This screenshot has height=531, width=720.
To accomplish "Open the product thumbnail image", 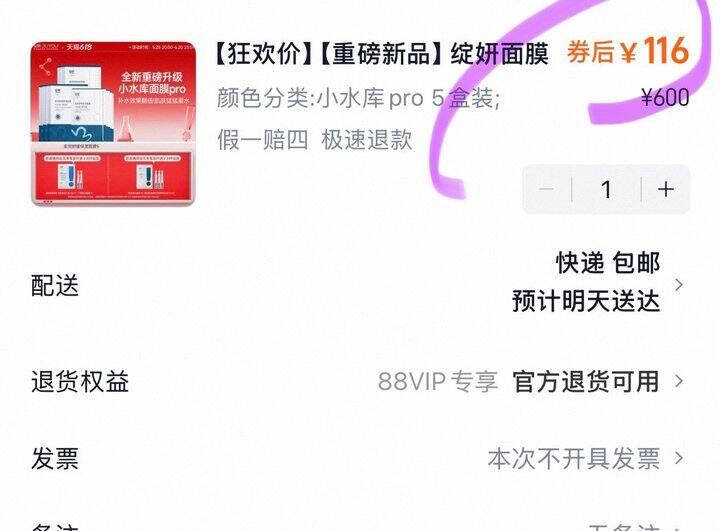I will [113, 123].
